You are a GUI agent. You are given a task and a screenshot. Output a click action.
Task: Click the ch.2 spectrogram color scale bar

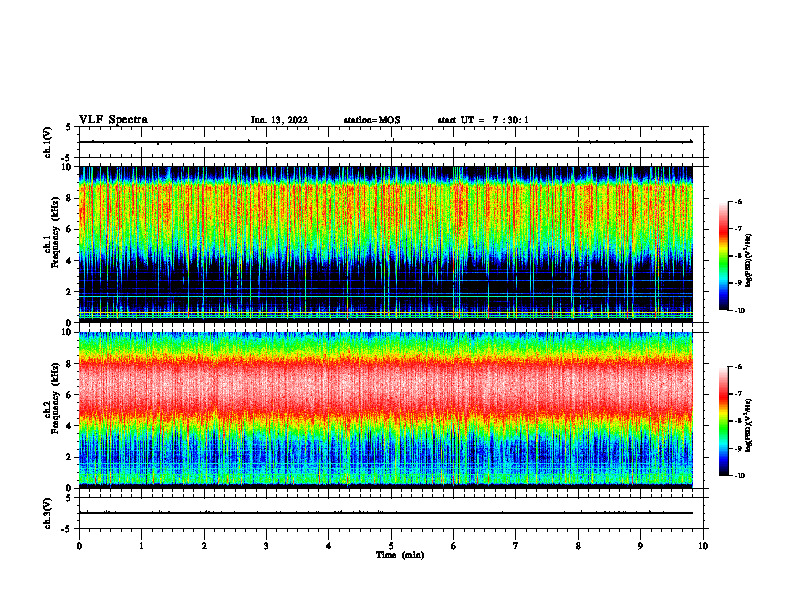coord(724,421)
